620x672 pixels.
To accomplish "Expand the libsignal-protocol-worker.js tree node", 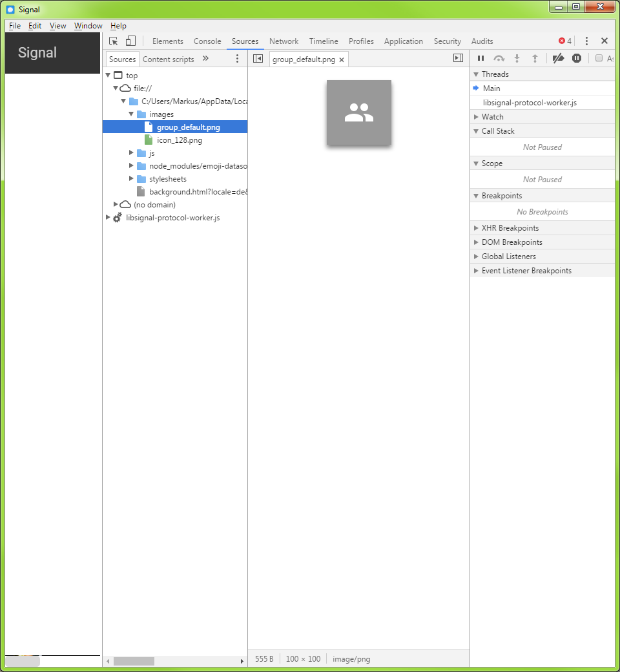I will (108, 217).
